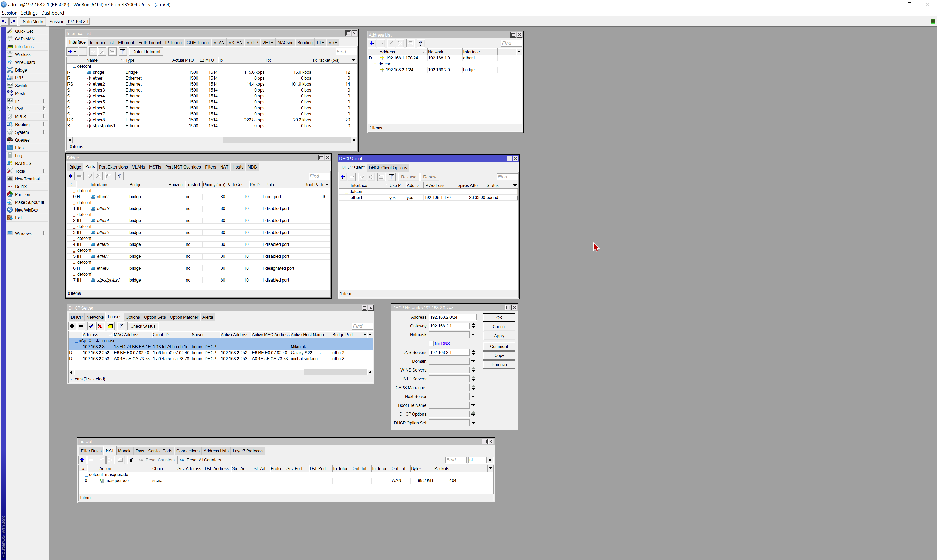Switch to the VLAN tab in Interface List
This screenshot has height=560, width=937.
pyautogui.click(x=219, y=43)
